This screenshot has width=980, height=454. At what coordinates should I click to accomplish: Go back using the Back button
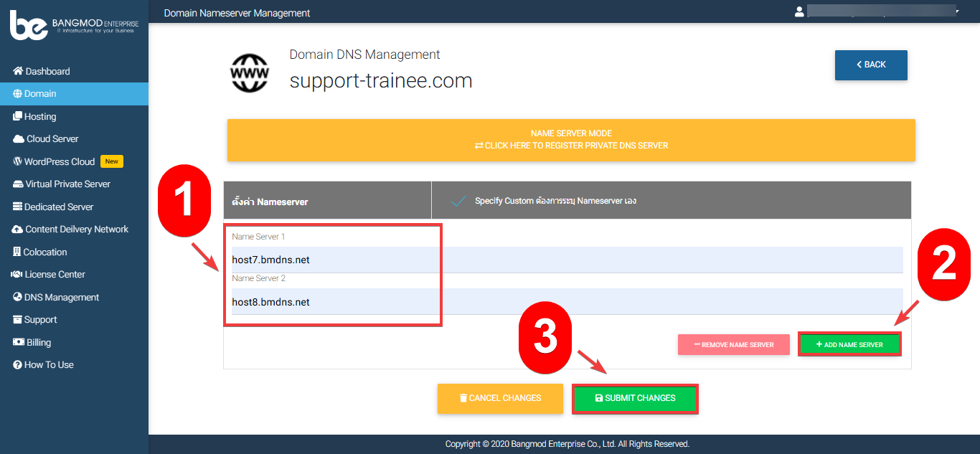(871, 65)
